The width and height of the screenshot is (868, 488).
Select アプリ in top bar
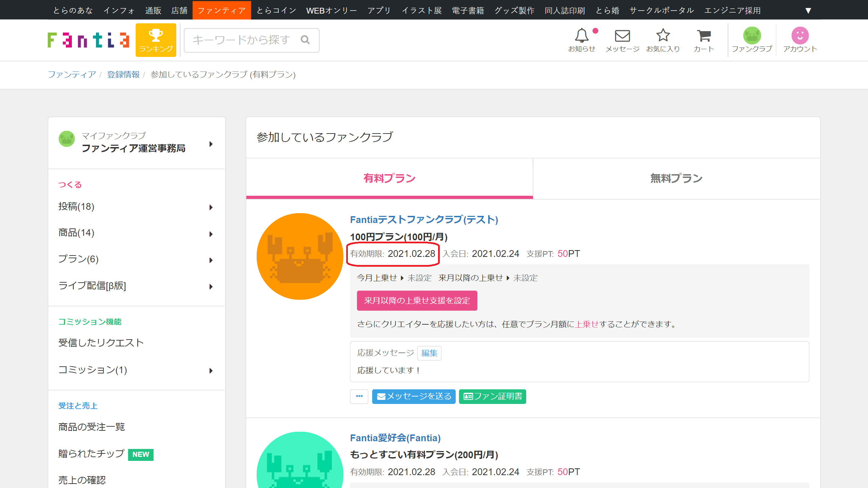tap(379, 11)
